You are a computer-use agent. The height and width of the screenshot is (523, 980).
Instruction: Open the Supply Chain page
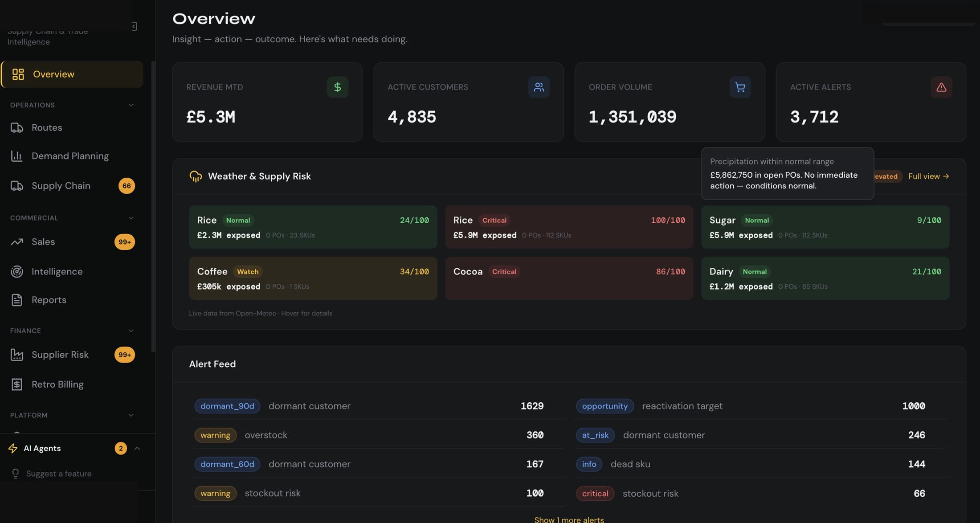[72, 186]
